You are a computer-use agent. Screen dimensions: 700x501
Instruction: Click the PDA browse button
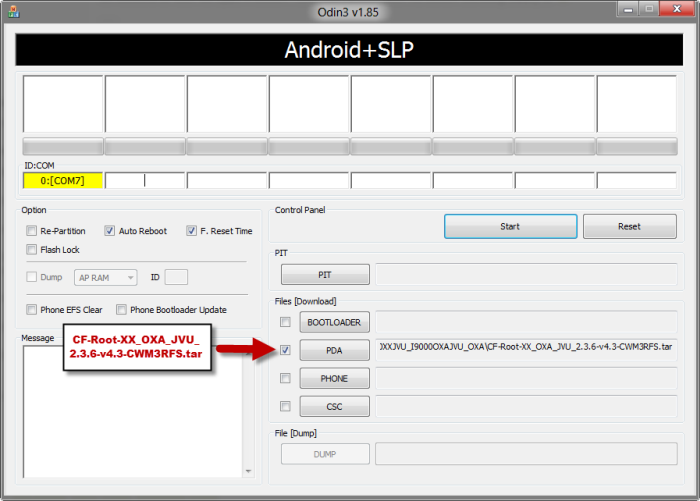point(334,350)
